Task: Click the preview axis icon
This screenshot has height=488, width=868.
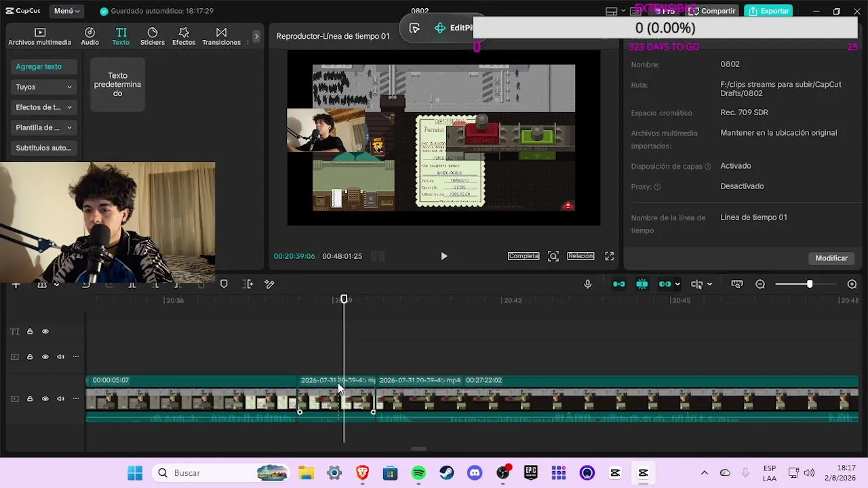Action: [x=696, y=284]
